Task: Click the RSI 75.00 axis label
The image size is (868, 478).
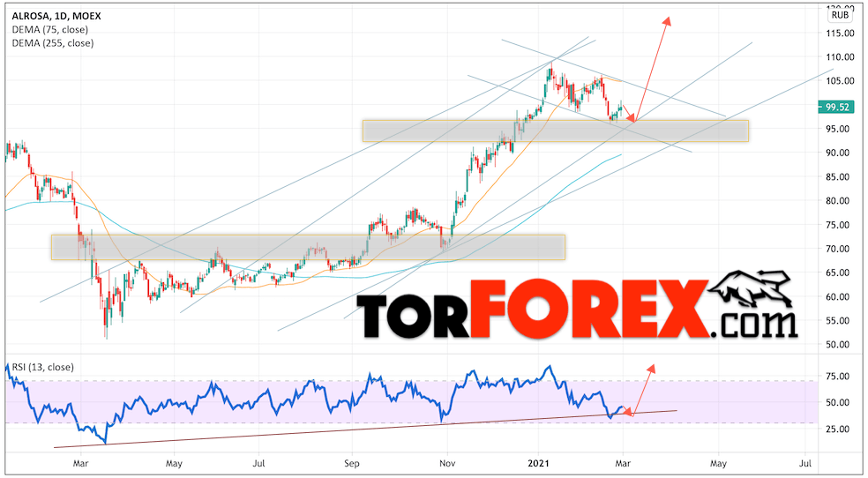Action: [x=837, y=377]
